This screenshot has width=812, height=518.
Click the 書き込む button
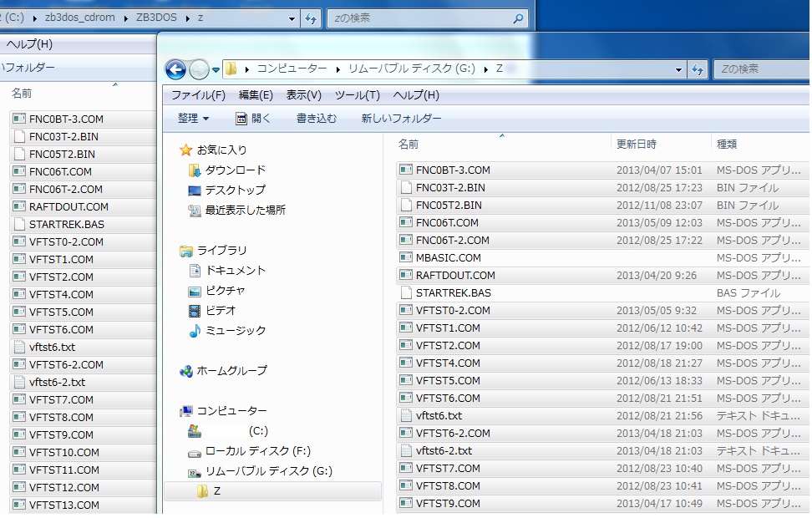317,119
